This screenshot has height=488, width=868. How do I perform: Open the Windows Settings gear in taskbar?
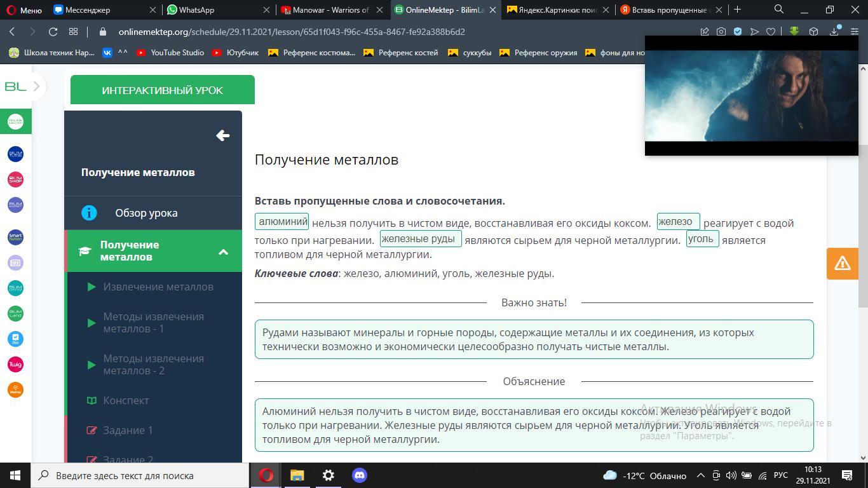329,475
